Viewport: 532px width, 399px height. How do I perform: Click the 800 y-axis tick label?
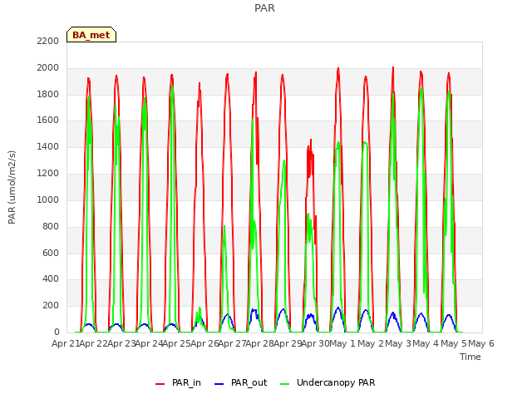(51, 226)
